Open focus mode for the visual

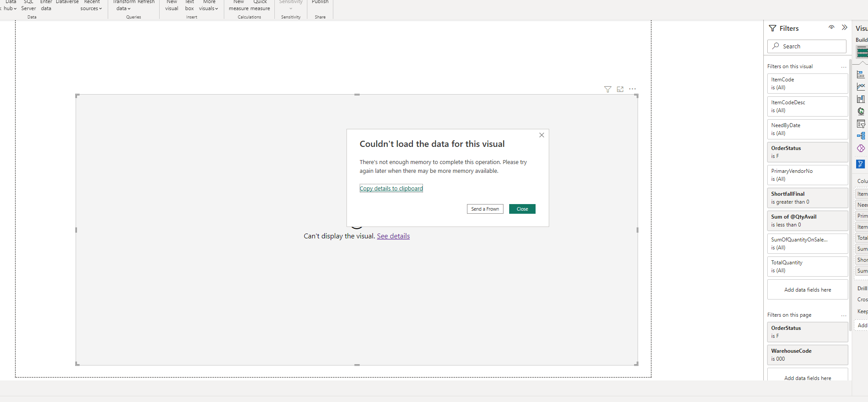tap(620, 89)
